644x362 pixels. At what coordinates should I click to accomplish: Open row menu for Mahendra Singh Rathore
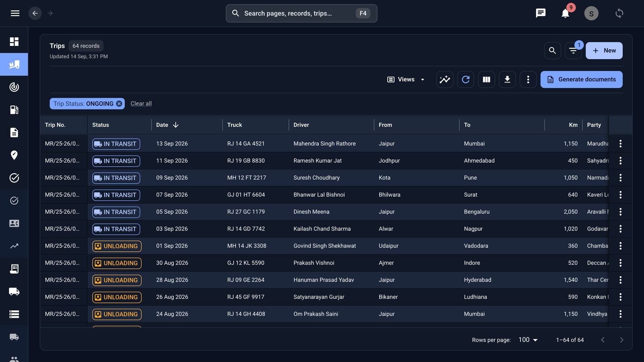620,144
